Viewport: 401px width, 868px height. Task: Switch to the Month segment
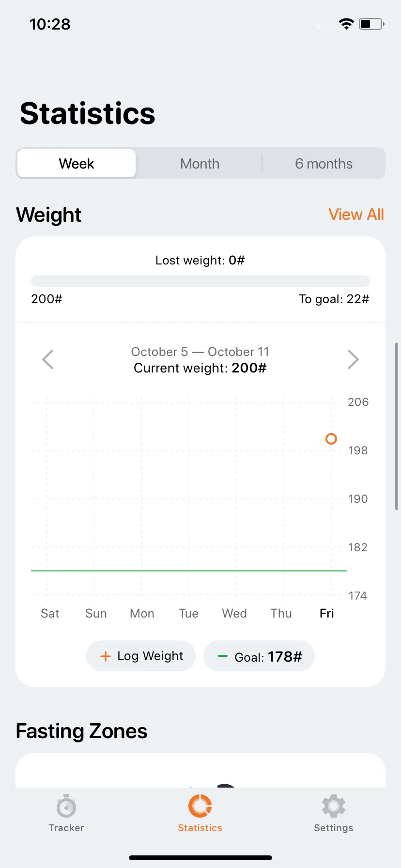pos(200,163)
